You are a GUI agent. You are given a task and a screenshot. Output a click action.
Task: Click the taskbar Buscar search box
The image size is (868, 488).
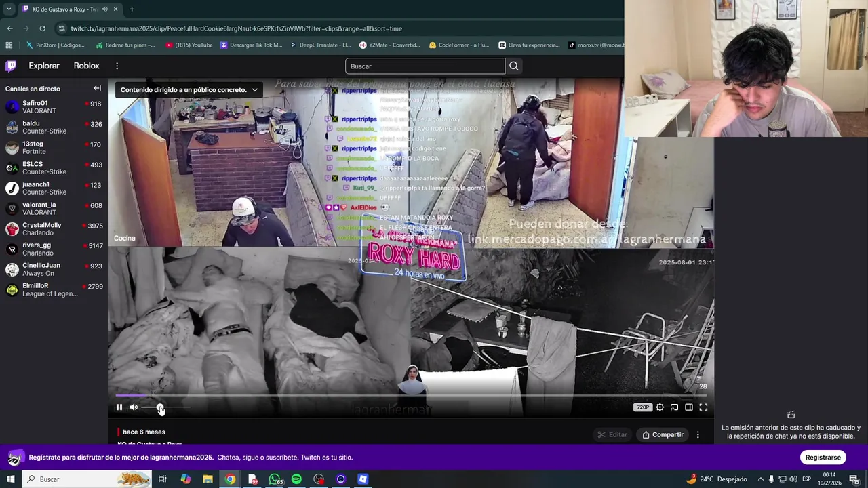click(x=87, y=479)
